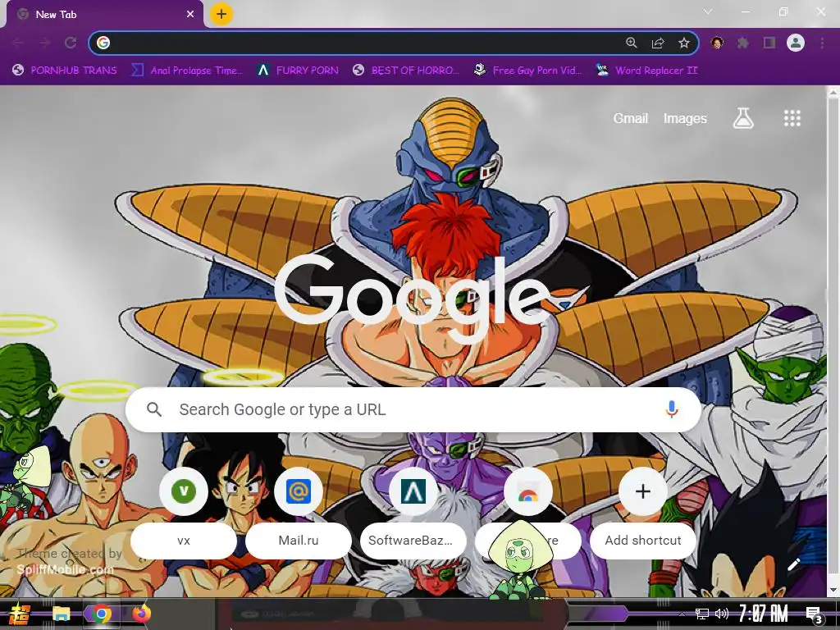Viewport: 840px width, 630px height.
Task: Open the Chrome three-dot menu
Action: pos(822,43)
